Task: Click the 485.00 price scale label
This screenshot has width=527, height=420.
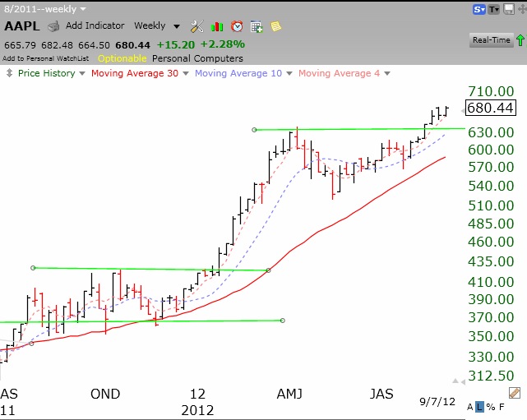Action: pyautogui.click(x=491, y=224)
